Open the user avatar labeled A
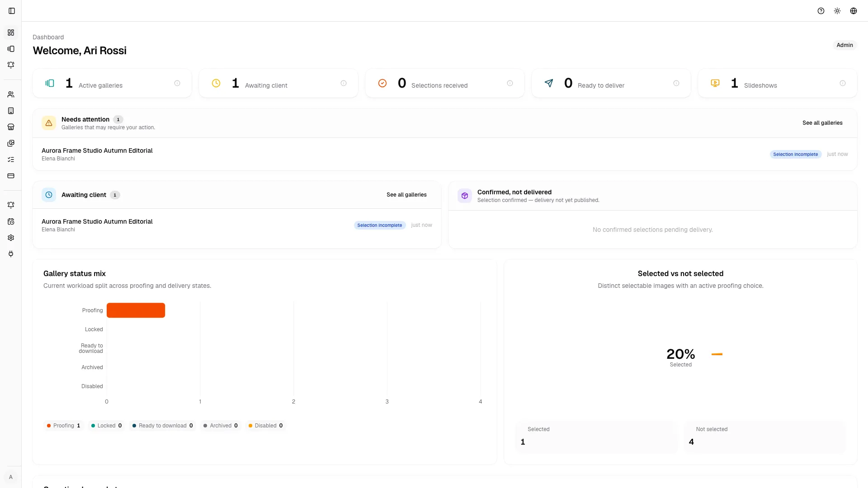The image size is (868, 488). pyautogui.click(x=11, y=477)
